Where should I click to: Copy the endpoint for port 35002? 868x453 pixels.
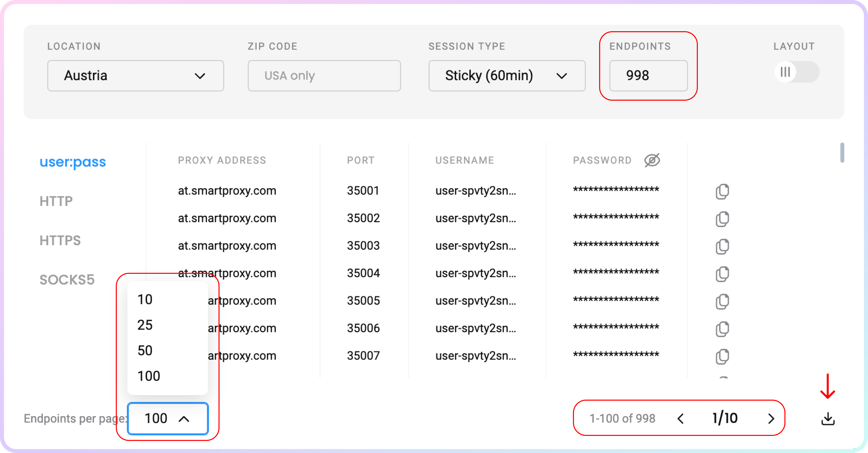[722, 219]
